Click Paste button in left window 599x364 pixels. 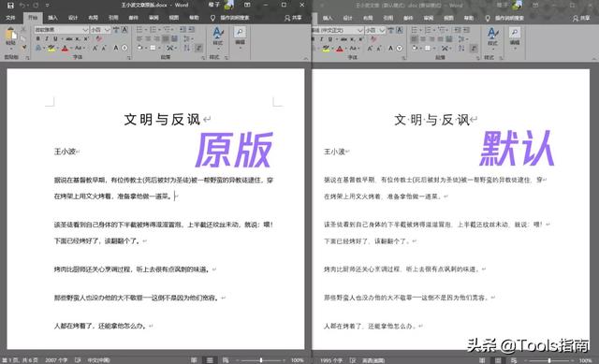10,38
